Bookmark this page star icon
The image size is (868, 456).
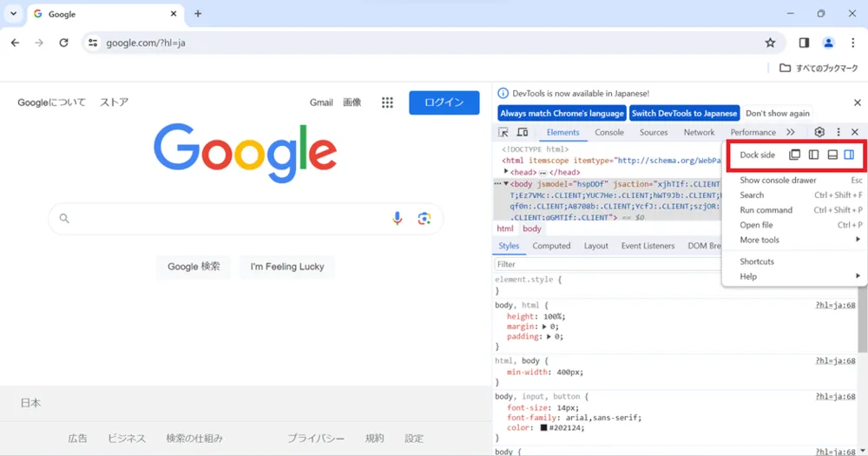[x=770, y=43]
